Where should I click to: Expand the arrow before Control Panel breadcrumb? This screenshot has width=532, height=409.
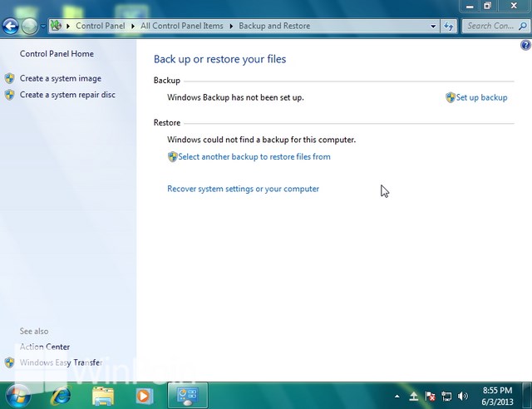click(68, 26)
